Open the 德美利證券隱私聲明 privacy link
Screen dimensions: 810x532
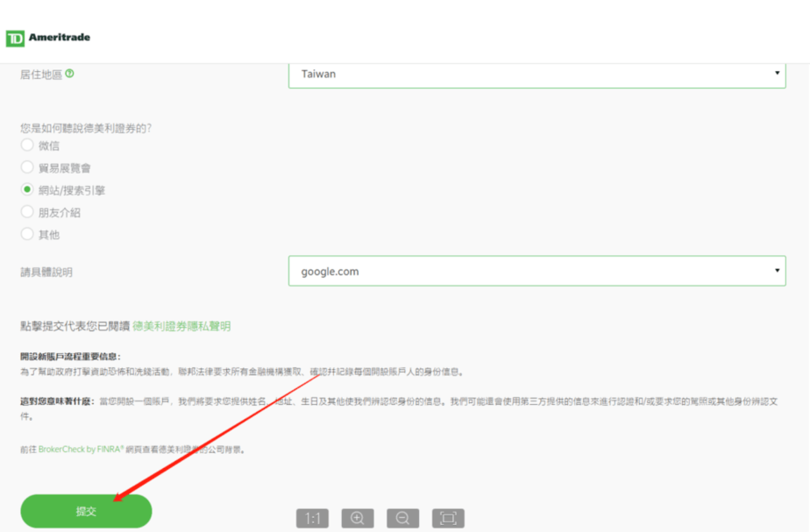point(181,326)
